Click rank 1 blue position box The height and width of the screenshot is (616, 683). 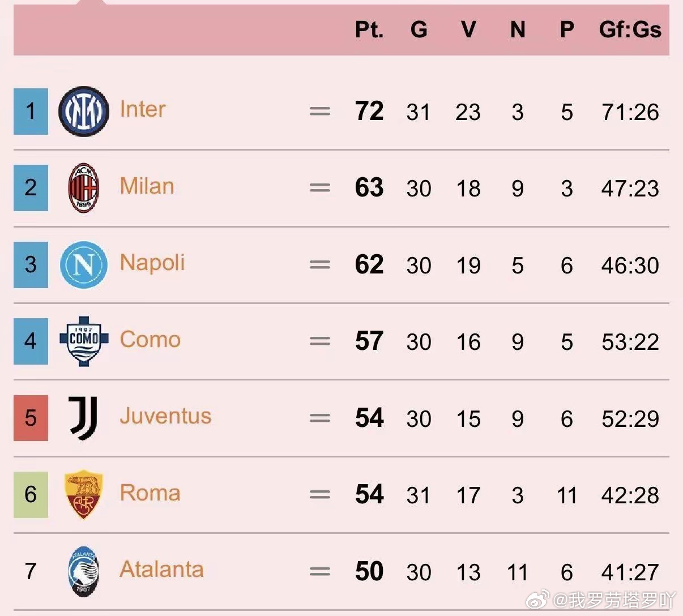pyautogui.click(x=31, y=112)
